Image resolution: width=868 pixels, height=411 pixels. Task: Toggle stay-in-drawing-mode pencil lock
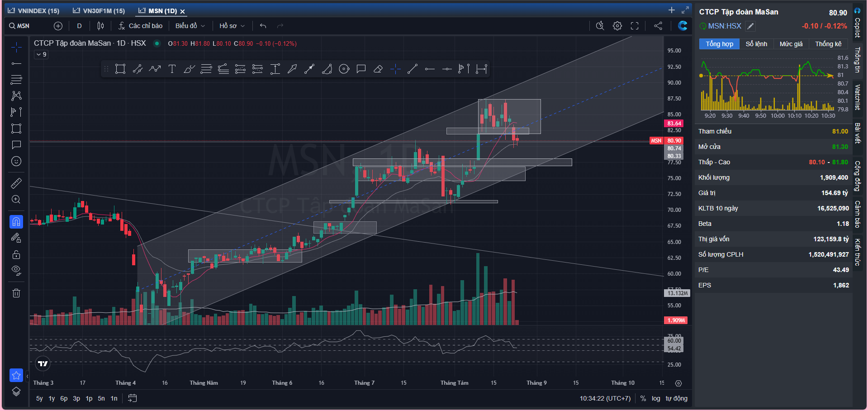point(16,238)
